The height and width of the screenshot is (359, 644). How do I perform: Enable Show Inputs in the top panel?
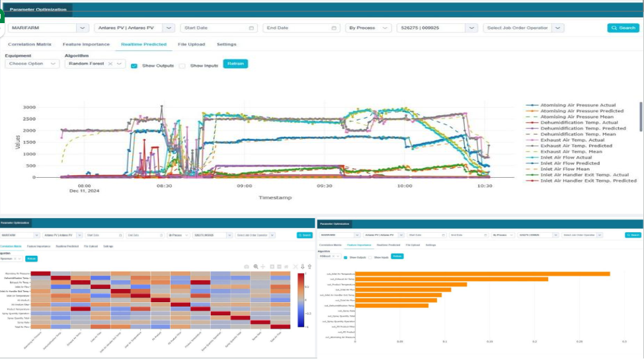coord(182,66)
